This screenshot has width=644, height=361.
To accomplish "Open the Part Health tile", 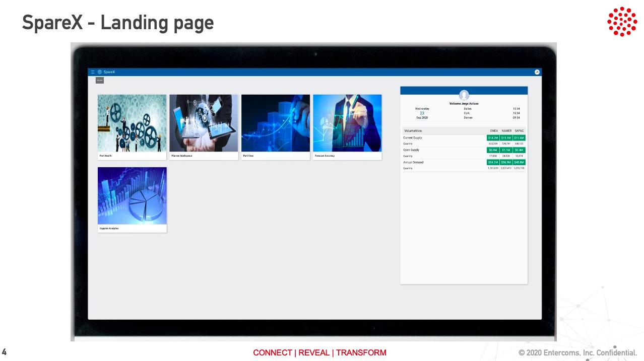I will [132, 123].
